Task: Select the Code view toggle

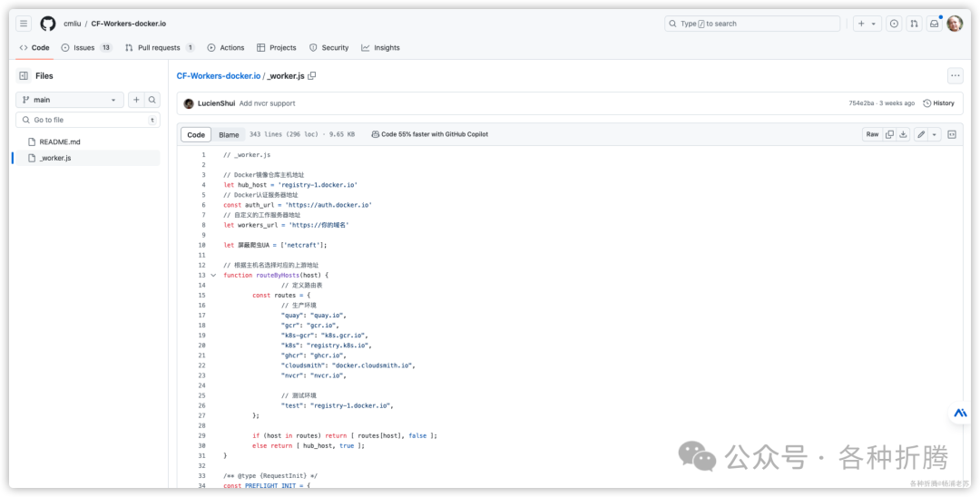Action: [196, 134]
